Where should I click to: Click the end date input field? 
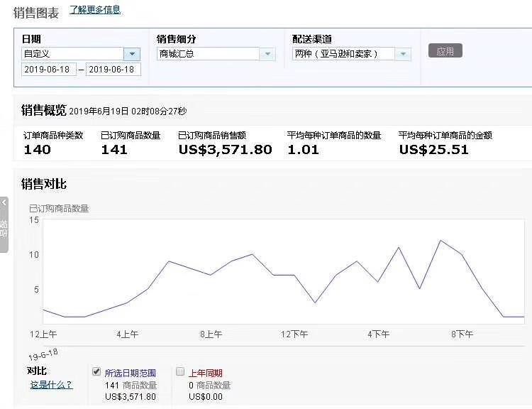click(x=113, y=69)
